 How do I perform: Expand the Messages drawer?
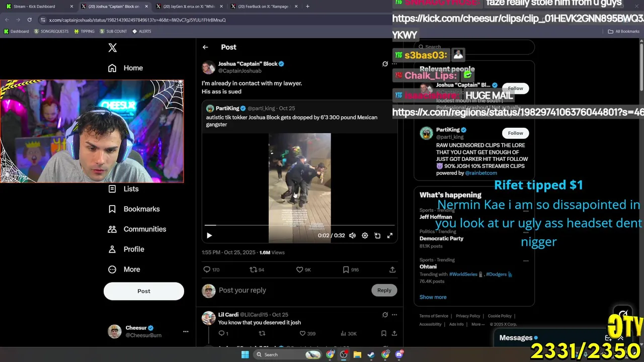pos(620,338)
